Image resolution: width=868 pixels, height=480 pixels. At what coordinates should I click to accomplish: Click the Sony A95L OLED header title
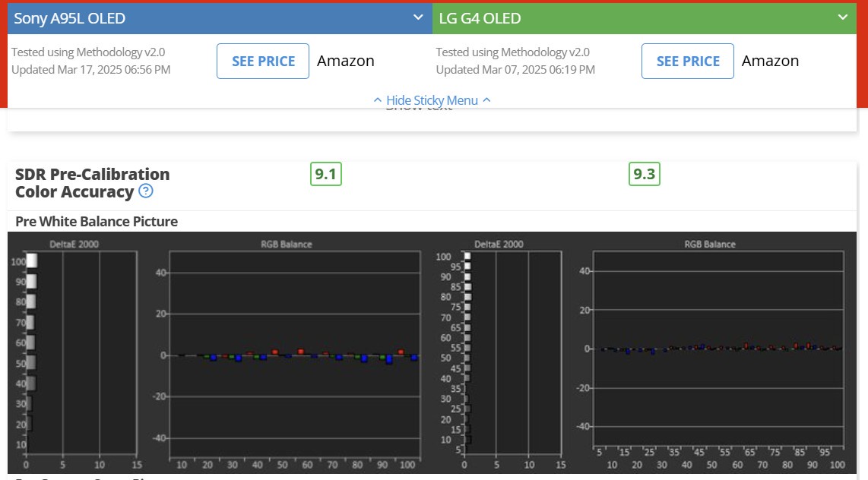point(70,18)
